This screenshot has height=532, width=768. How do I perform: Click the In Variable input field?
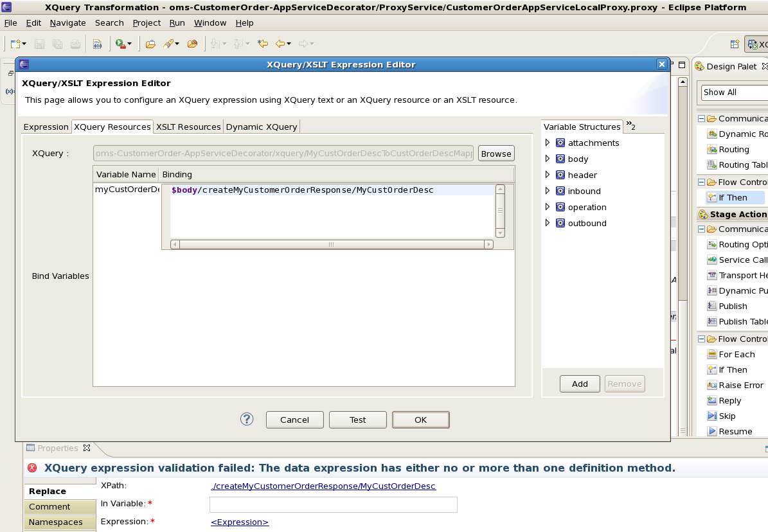point(333,504)
